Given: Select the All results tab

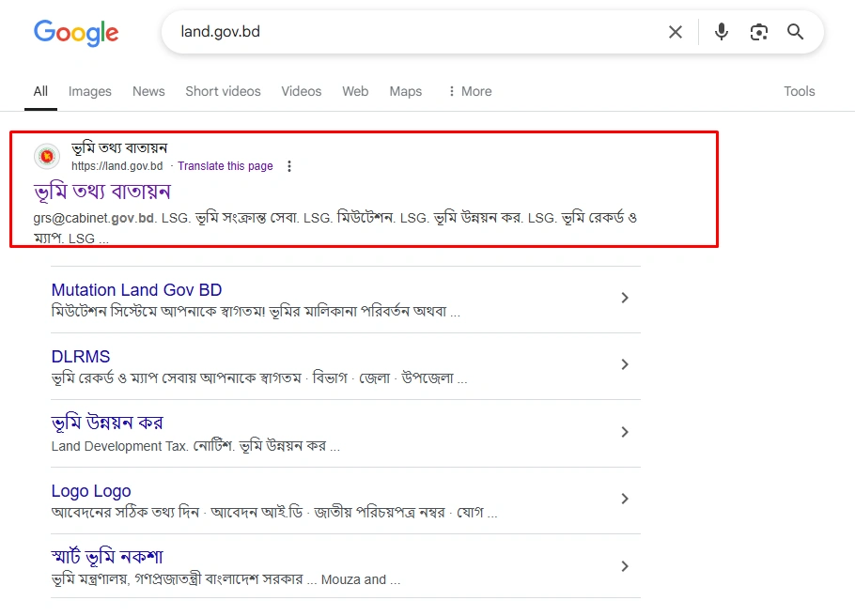Looking at the screenshot, I should (x=40, y=92).
